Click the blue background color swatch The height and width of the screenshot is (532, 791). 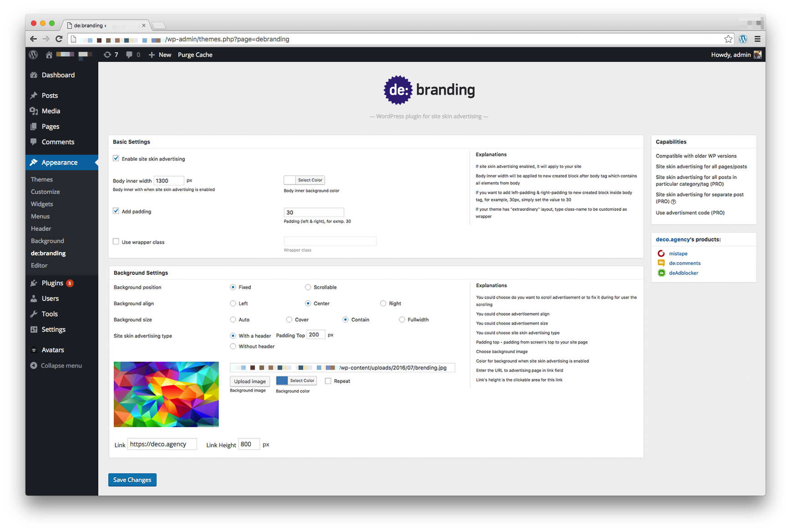(x=282, y=380)
